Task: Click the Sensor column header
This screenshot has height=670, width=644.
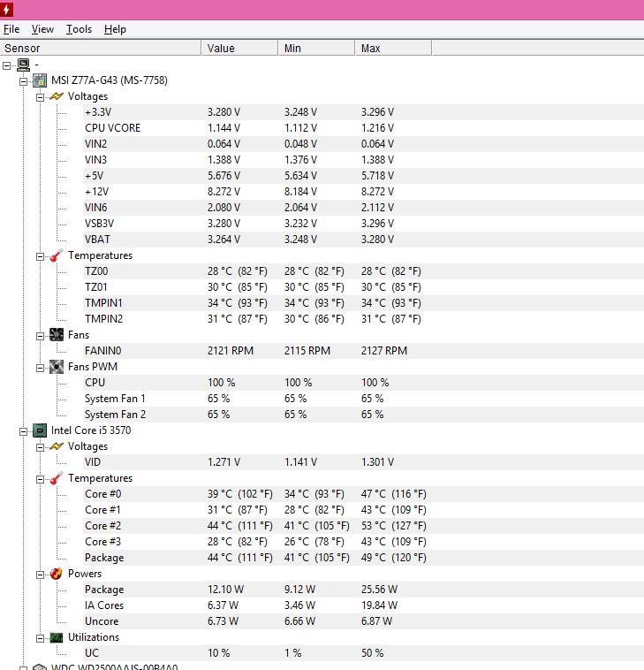Action: (101, 48)
